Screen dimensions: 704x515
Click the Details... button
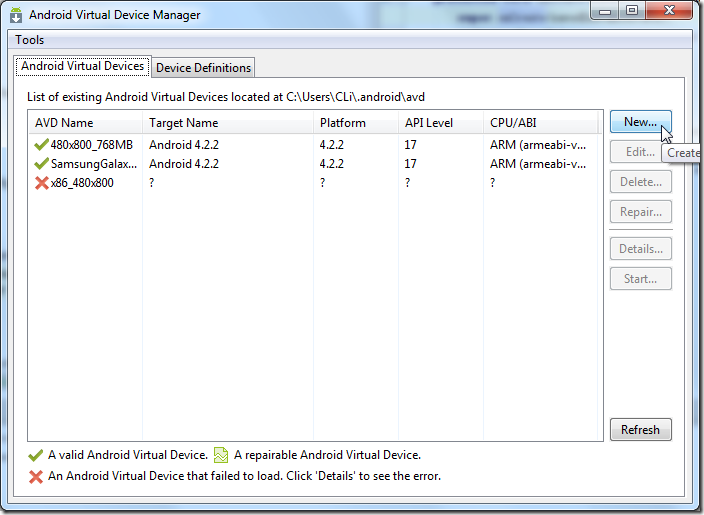tap(641, 249)
